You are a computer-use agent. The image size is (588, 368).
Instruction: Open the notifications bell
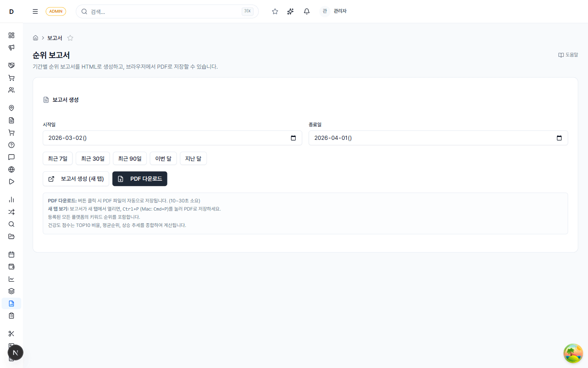click(x=307, y=11)
